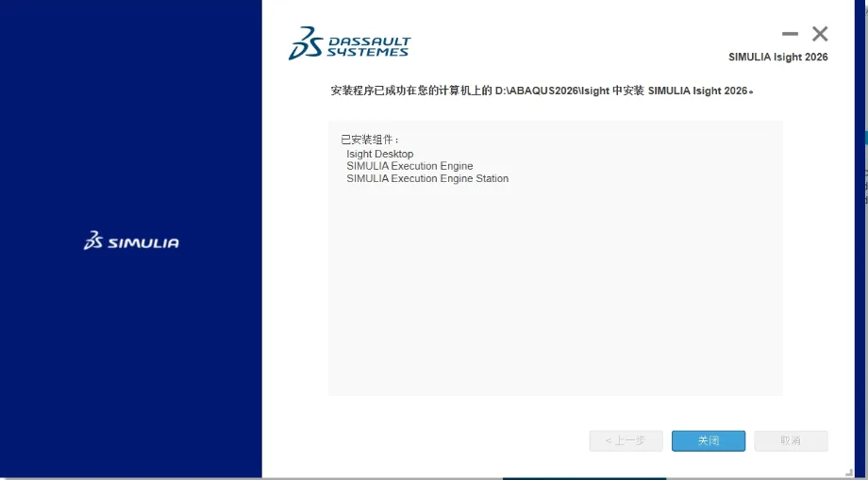
Task: Click the disabled 上一步 back button
Action: click(626, 440)
